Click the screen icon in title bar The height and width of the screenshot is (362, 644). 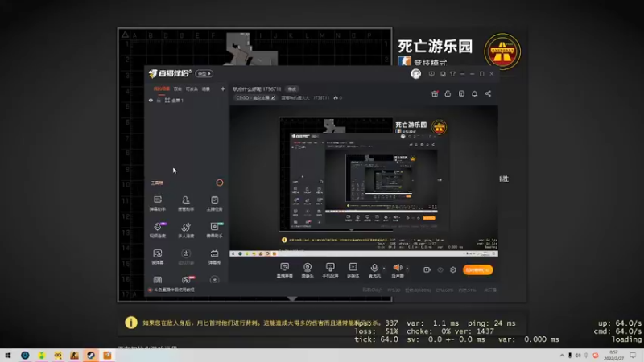443,74
